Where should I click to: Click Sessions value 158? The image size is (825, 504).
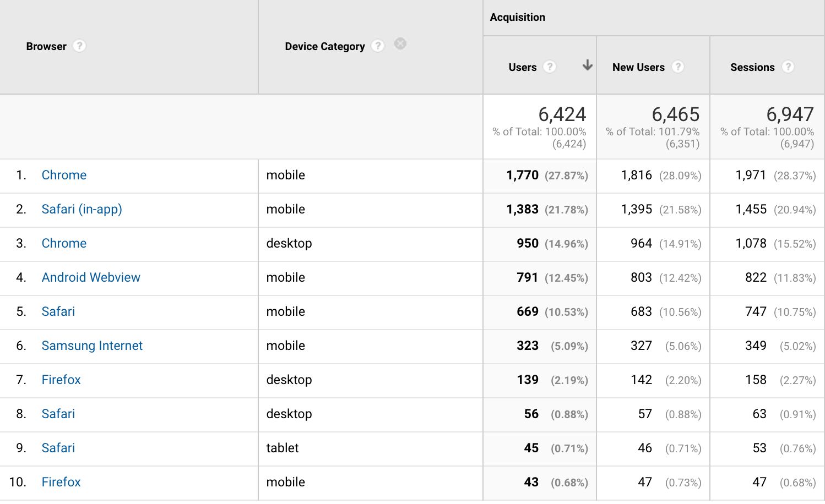[756, 380]
